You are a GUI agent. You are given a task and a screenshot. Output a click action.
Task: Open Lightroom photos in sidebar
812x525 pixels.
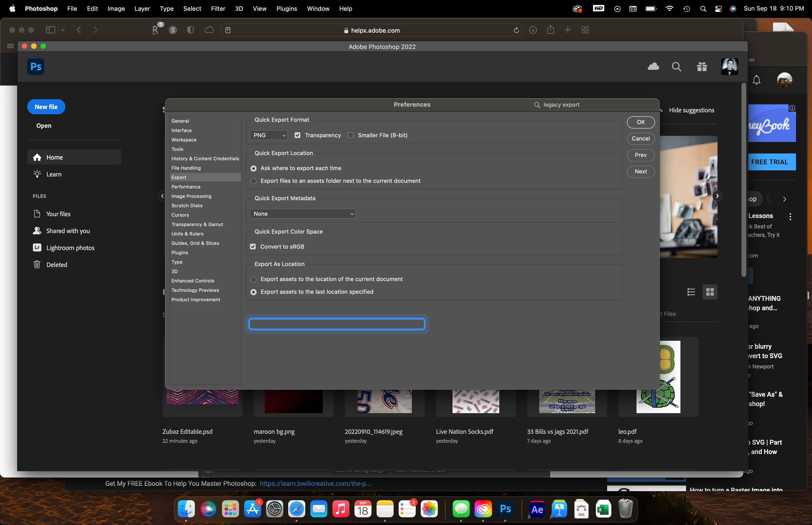70,248
